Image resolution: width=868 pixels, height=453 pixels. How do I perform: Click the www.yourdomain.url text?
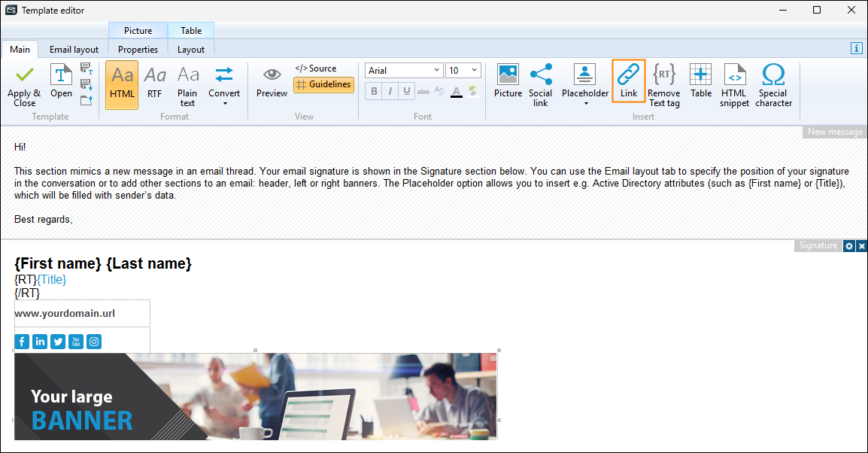pyautogui.click(x=65, y=314)
